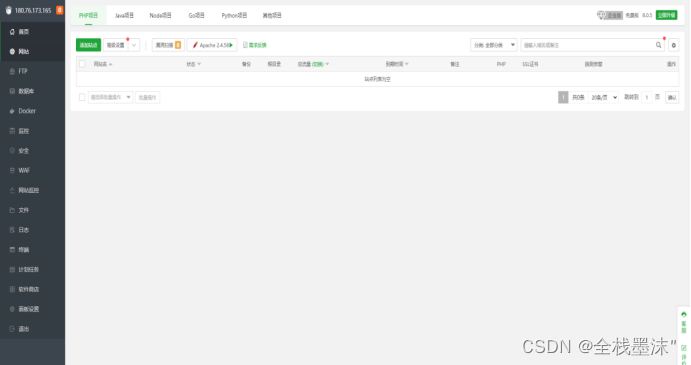
Task: Click the SSL证书 column header
Action: [x=530, y=64]
